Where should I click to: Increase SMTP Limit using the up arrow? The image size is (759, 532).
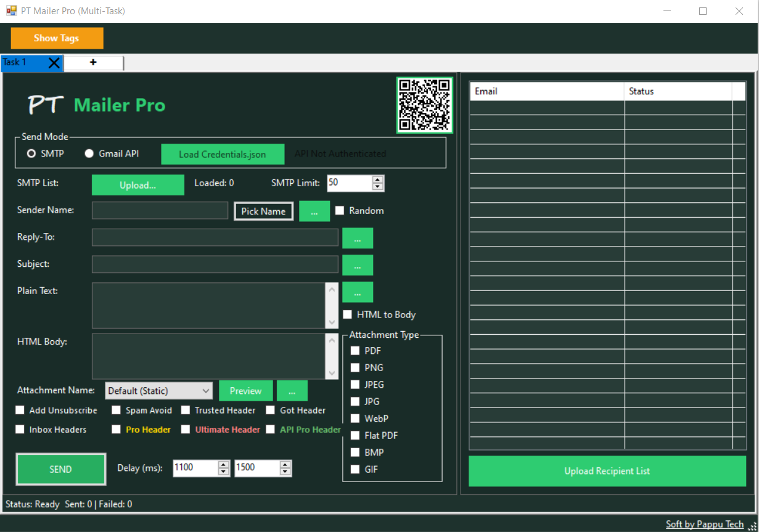click(x=377, y=179)
